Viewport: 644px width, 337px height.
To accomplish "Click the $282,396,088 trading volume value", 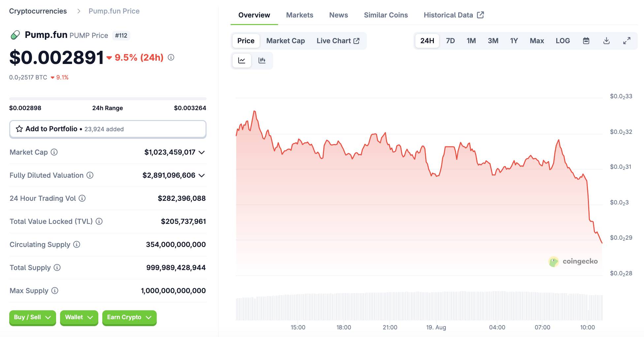I will (x=182, y=198).
